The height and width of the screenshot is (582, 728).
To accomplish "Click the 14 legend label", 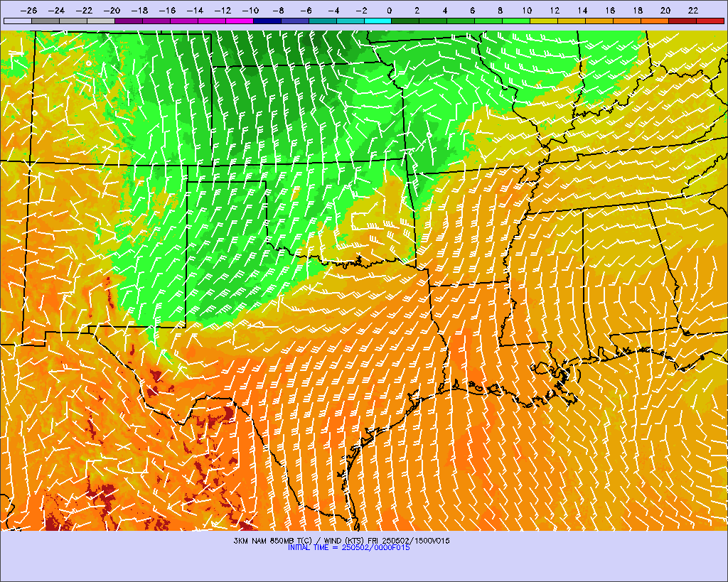I will click(582, 11).
